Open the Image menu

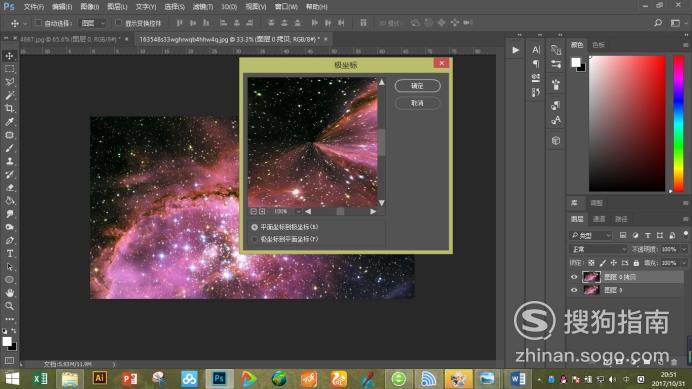click(90, 7)
